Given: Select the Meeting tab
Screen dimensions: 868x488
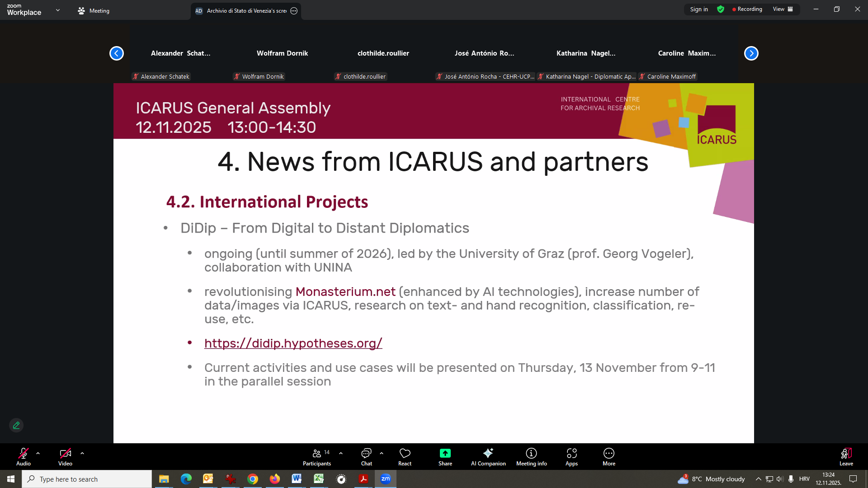Looking at the screenshot, I should [94, 11].
